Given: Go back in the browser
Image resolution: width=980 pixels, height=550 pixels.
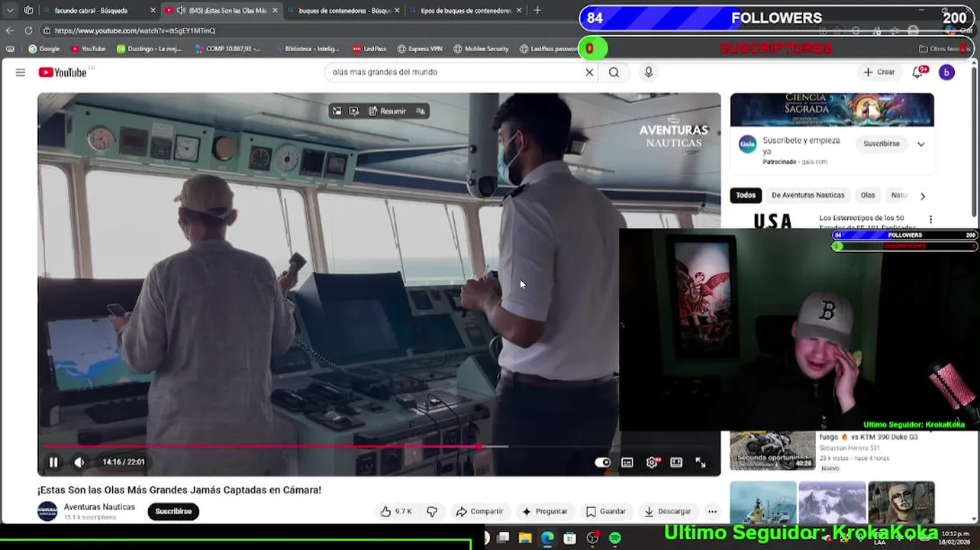Looking at the screenshot, I should (x=10, y=31).
